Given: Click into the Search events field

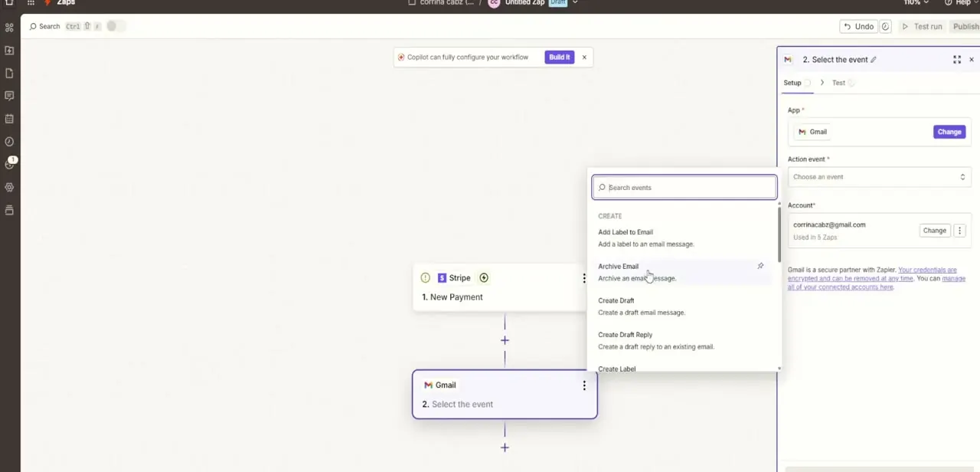Looking at the screenshot, I should click(684, 188).
